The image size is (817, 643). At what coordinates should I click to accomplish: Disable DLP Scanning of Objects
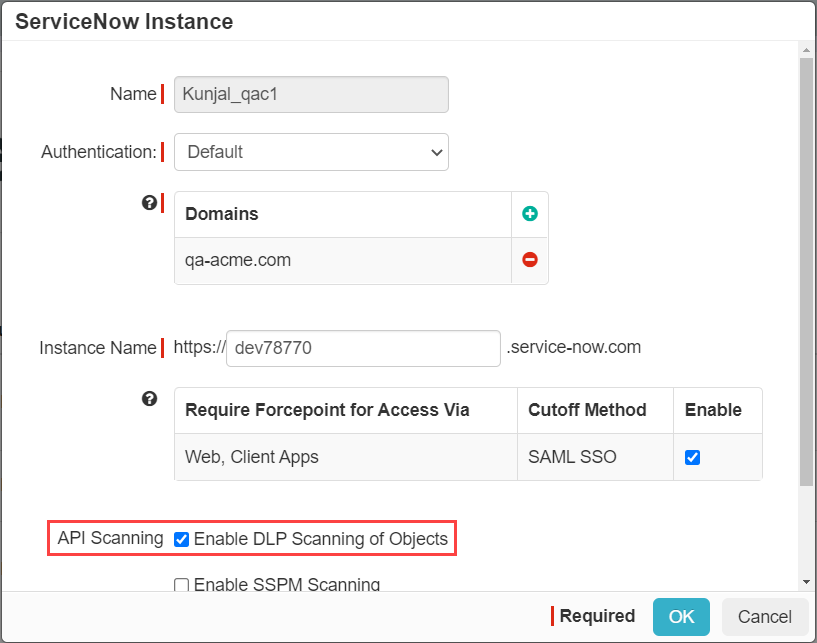tap(181, 539)
